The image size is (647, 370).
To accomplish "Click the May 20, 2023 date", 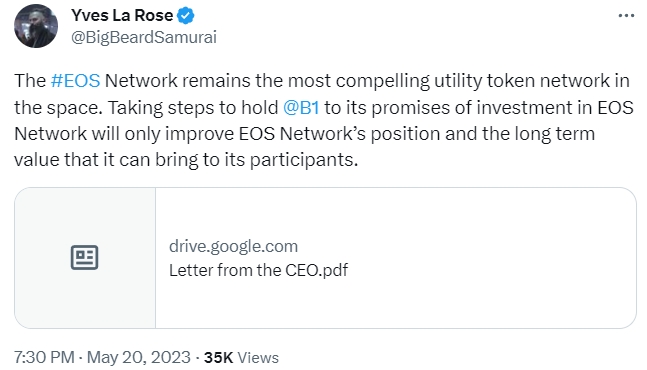I will pyautogui.click(x=139, y=357).
